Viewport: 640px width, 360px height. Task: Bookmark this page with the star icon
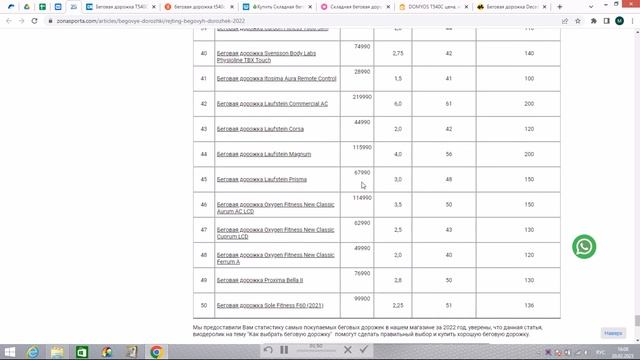[x=578, y=21]
